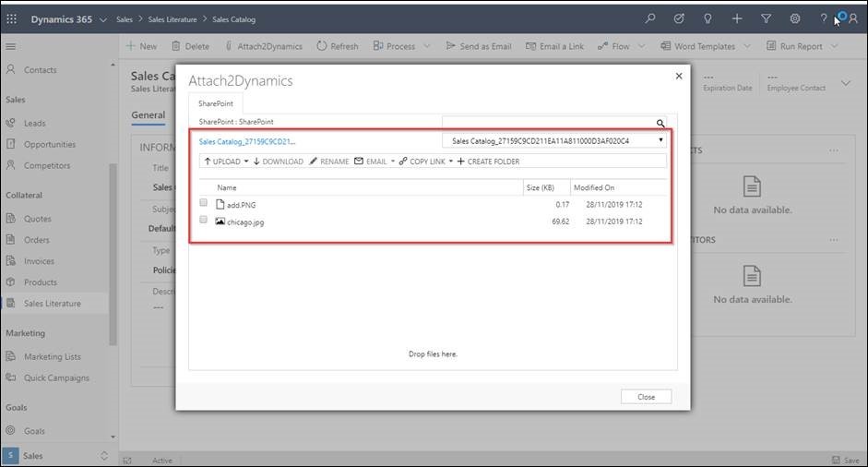Screen dimensions: 868x467
Task: Switch to the SharePoint tab
Action: pos(216,103)
